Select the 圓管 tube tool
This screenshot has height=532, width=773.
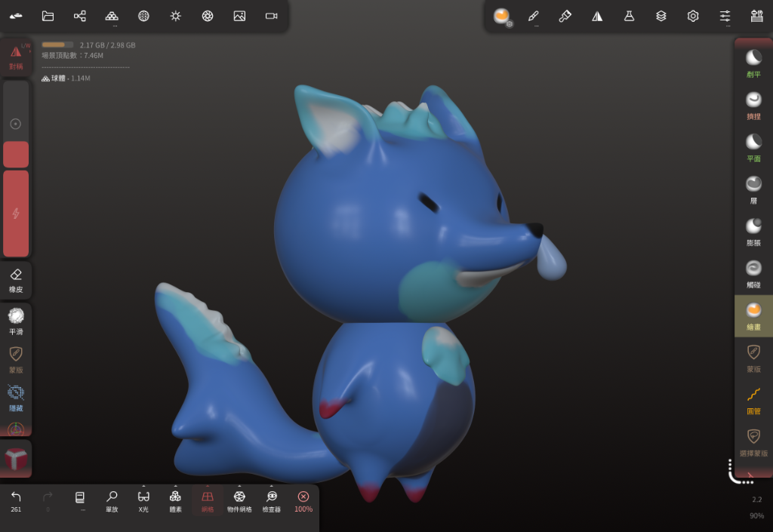click(754, 401)
